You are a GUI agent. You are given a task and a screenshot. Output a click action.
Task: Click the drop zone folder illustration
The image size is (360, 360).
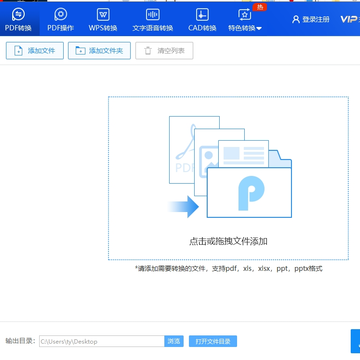pos(230,167)
